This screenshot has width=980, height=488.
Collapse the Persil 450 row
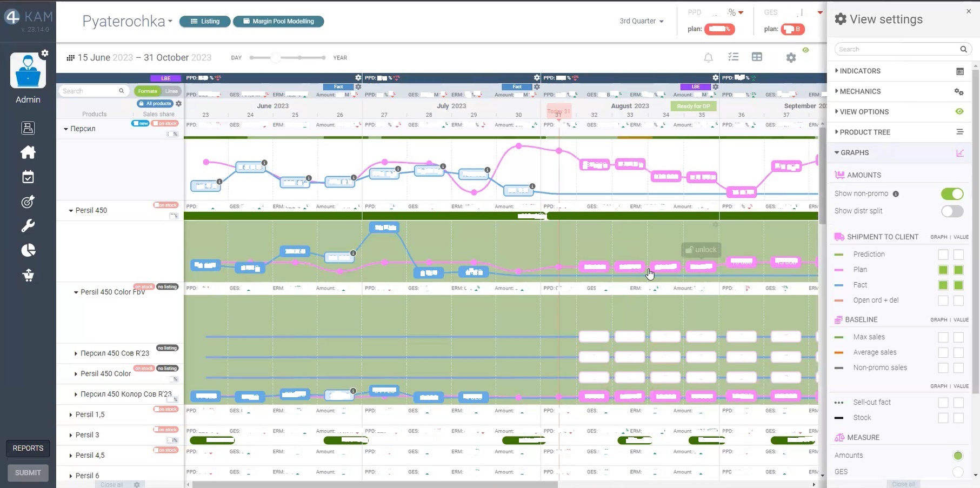coord(71,211)
